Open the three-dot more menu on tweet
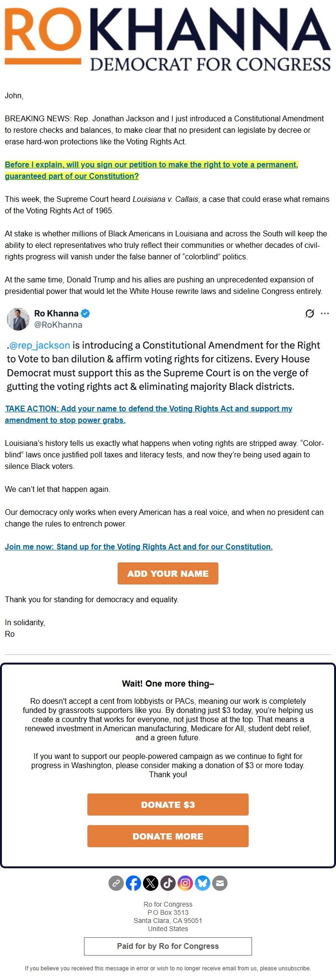 pyautogui.click(x=325, y=314)
